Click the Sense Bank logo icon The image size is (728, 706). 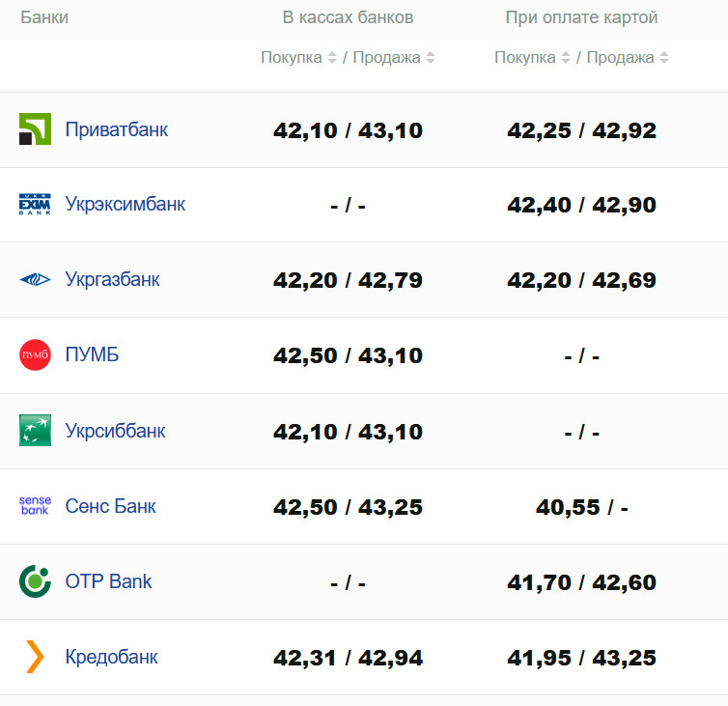click(x=35, y=506)
